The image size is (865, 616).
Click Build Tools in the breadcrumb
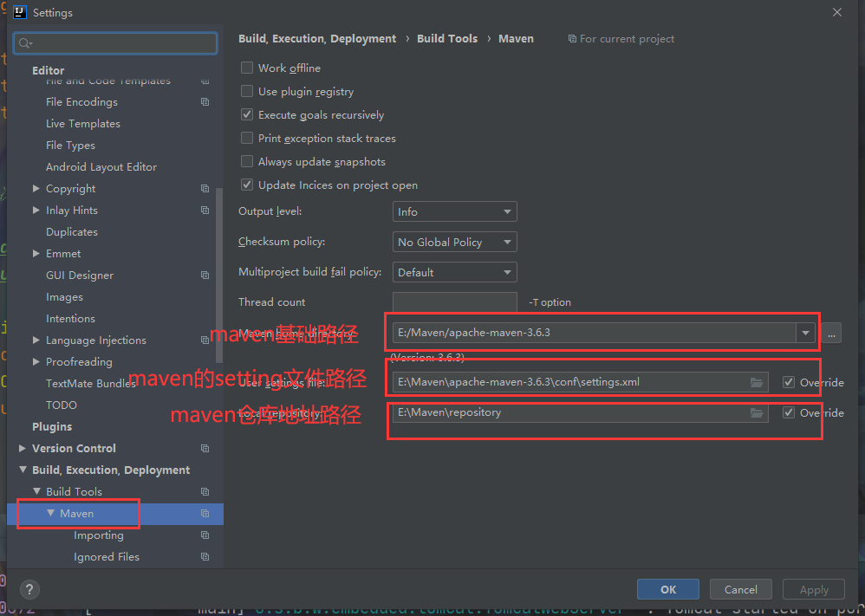tap(447, 39)
